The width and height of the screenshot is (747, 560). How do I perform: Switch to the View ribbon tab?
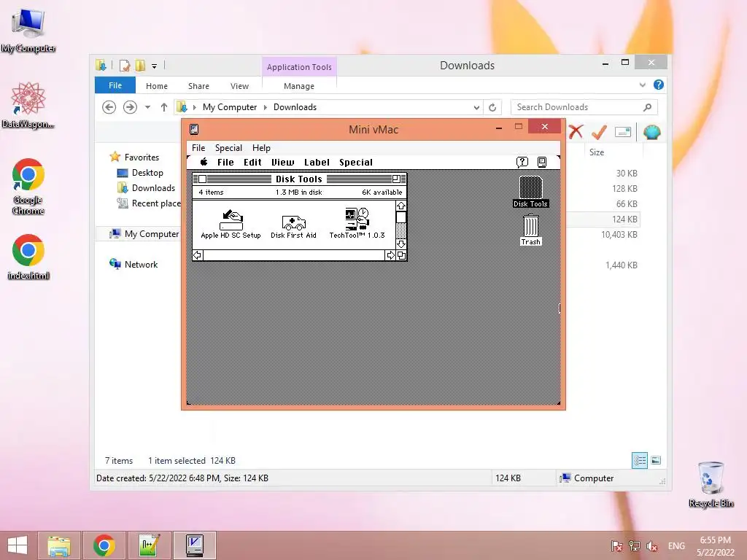pyautogui.click(x=239, y=86)
